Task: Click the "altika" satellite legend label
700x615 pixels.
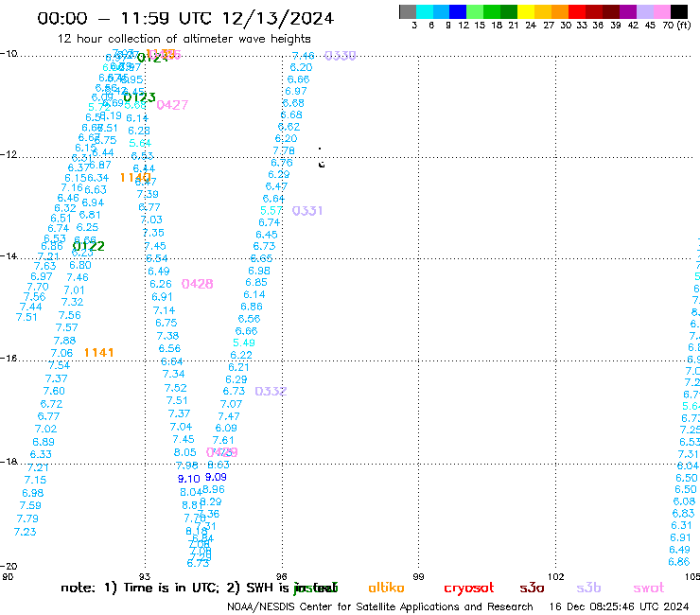Action: pyautogui.click(x=386, y=588)
